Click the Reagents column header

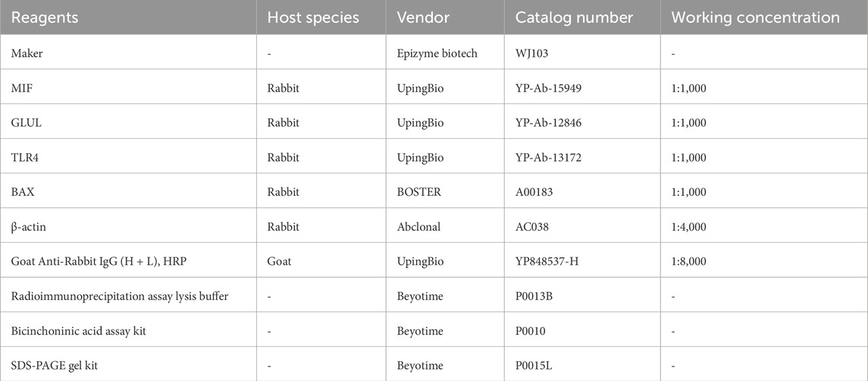click(x=44, y=17)
